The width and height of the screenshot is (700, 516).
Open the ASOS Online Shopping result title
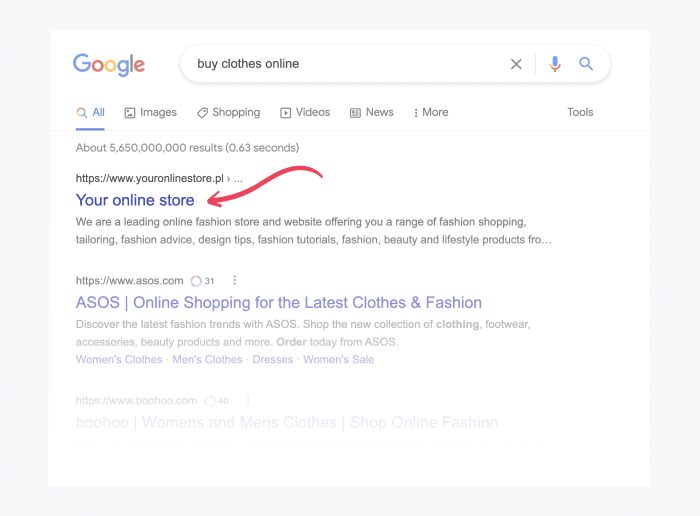click(279, 303)
